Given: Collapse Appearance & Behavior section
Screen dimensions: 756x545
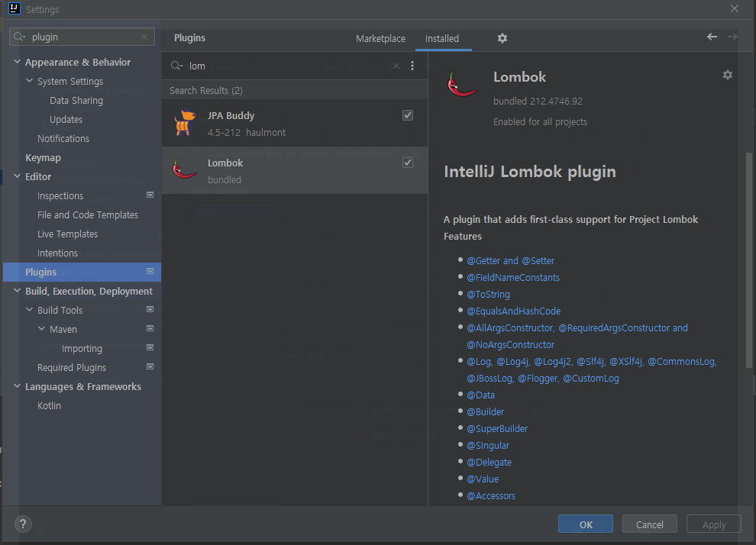Looking at the screenshot, I should tap(17, 62).
